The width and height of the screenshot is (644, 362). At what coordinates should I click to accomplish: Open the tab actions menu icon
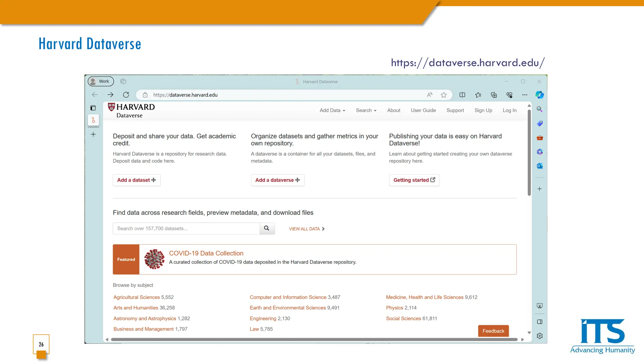(x=93, y=108)
